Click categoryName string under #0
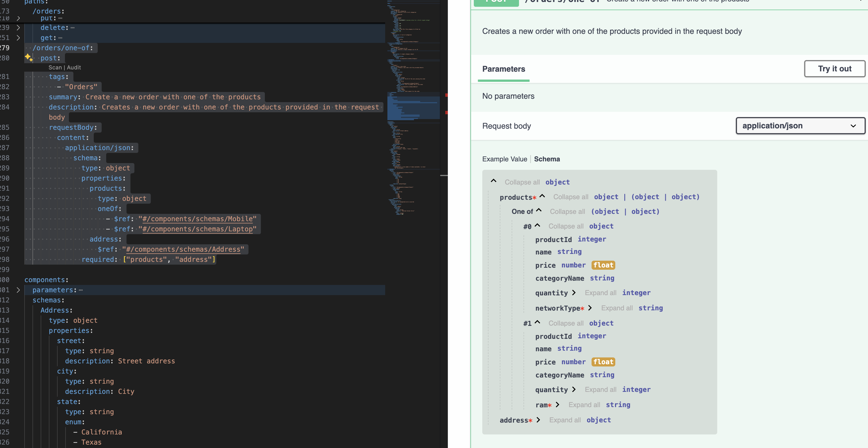The height and width of the screenshot is (448, 868). point(575,278)
